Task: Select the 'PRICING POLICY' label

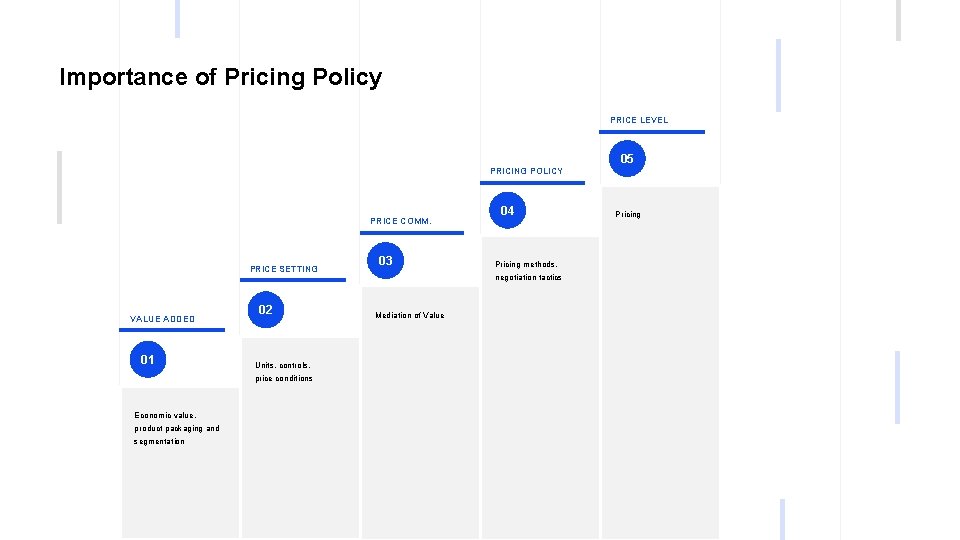Action: [526, 171]
